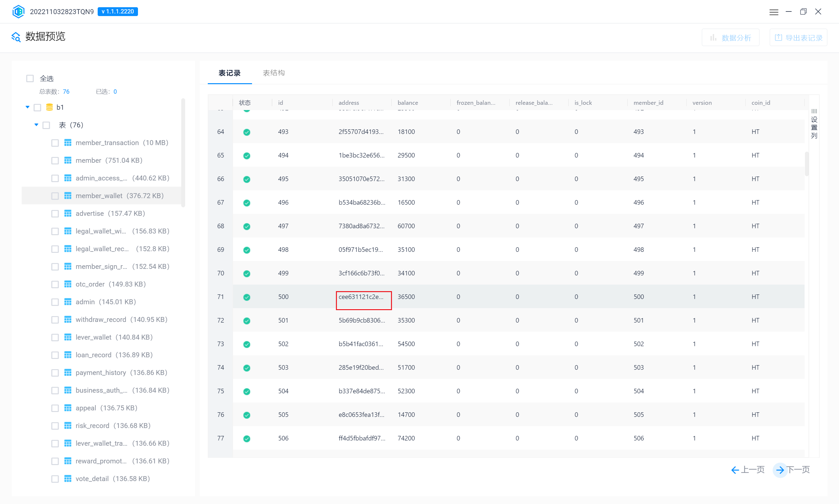Click the is_lock column header

583,103
